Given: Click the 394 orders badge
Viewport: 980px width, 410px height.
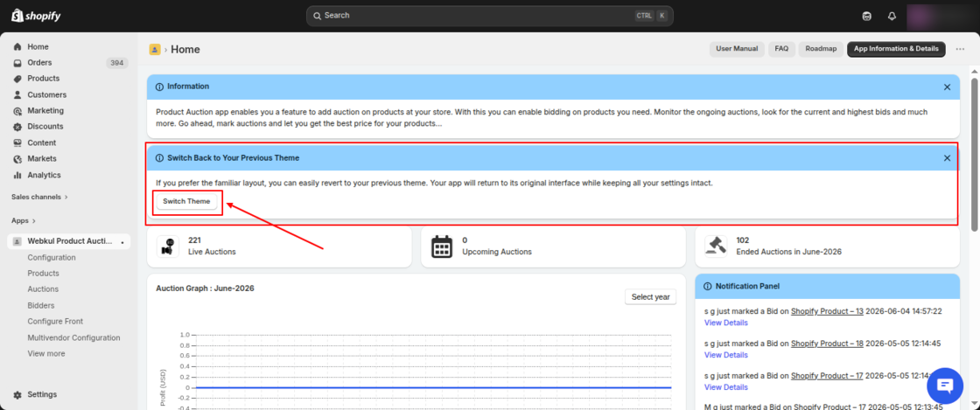Looking at the screenshot, I should point(117,63).
